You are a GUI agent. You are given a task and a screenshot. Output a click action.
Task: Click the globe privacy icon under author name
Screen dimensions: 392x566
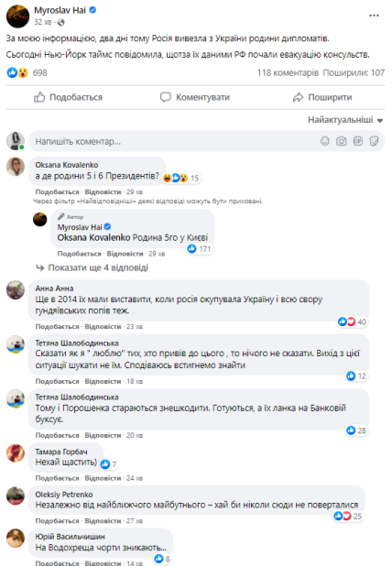[x=61, y=22]
